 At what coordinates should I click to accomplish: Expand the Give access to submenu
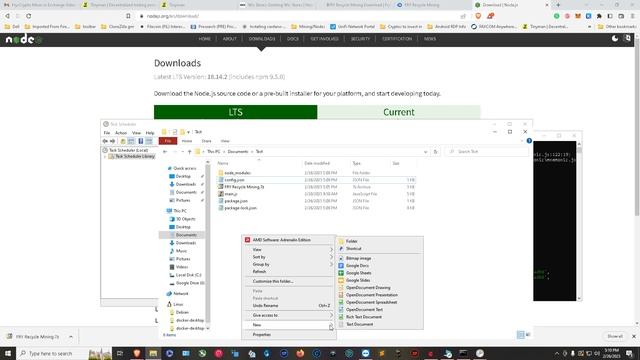coord(289,316)
